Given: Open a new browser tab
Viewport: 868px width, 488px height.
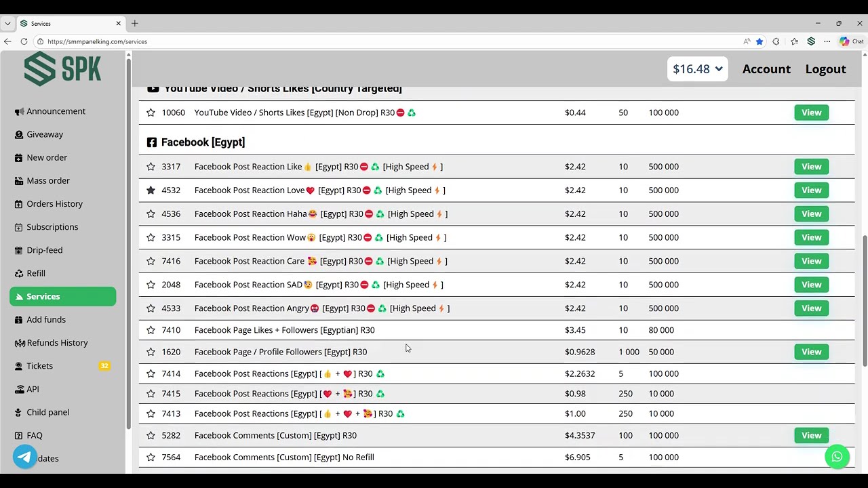Looking at the screenshot, I should coord(135,24).
